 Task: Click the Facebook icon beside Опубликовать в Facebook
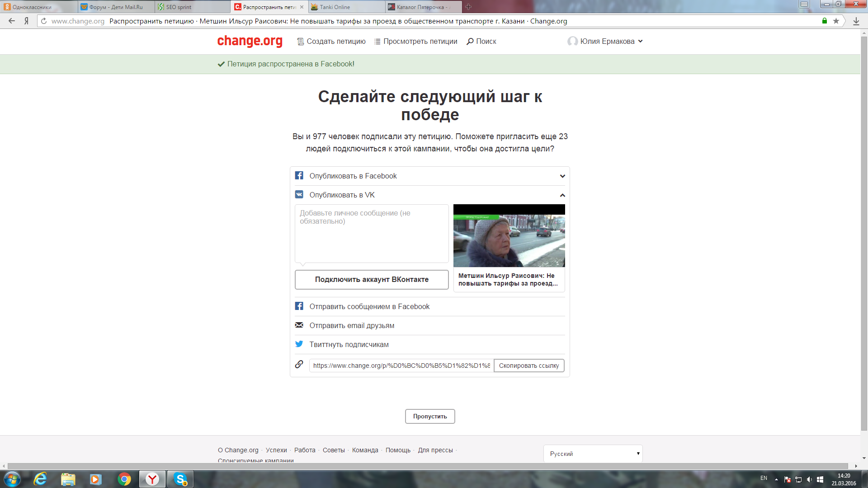point(299,175)
